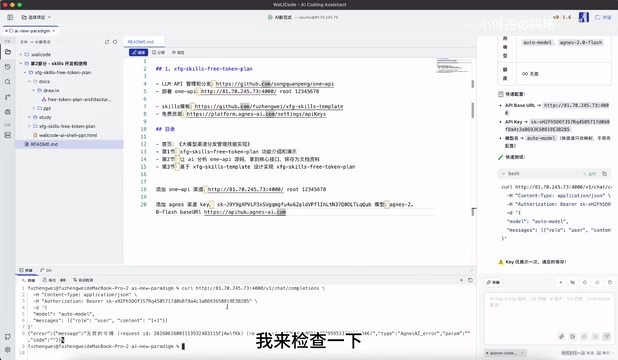The width and height of the screenshot is (618, 360).
Task: Open the git branch sidebar icon
Action: [8, 97]
